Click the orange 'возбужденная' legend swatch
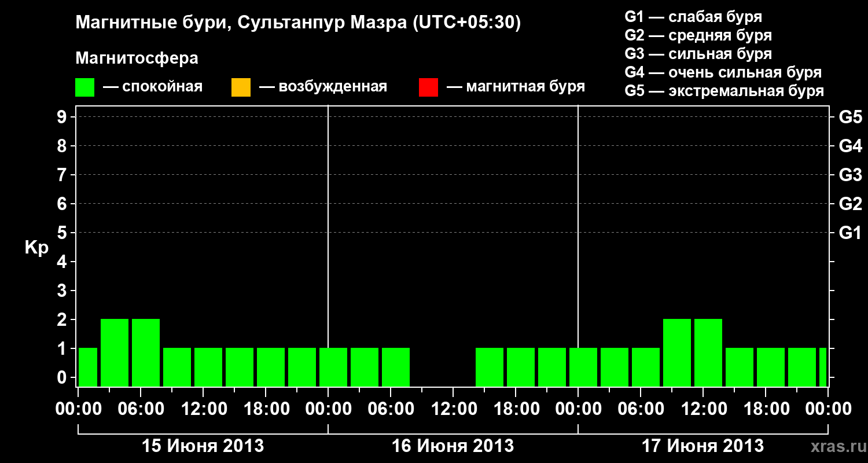This screenshot has width=868, height=463. tap(241, 87)
